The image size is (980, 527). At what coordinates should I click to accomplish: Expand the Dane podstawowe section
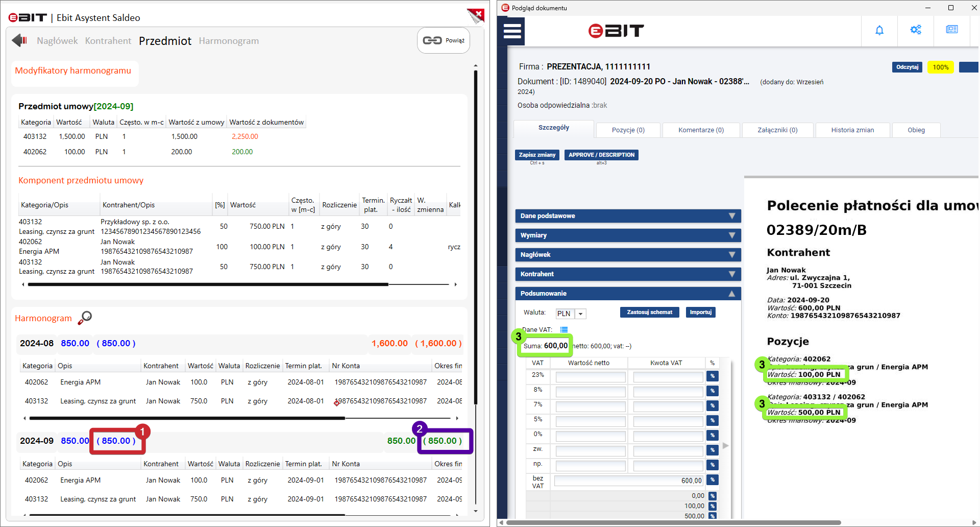(628, 216)
